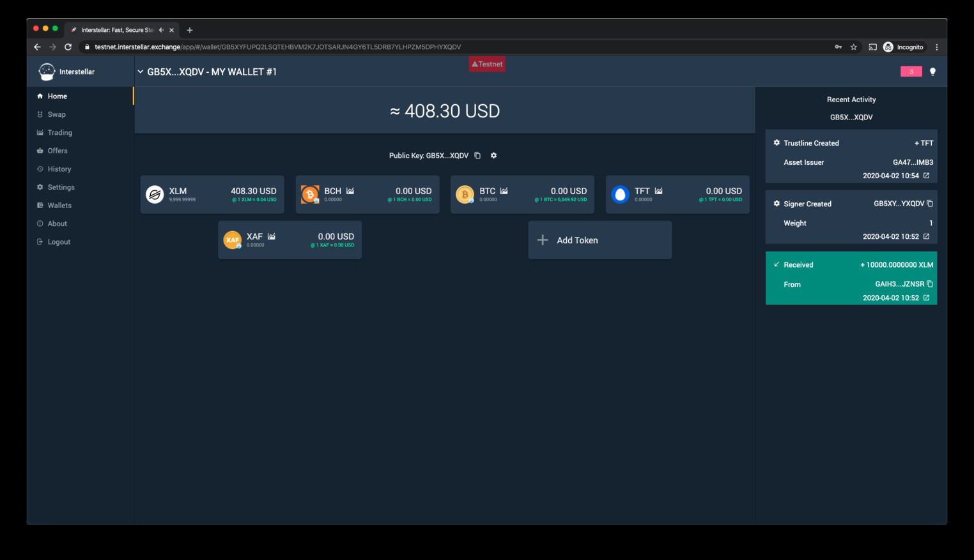Copy the GB5XY...YXQDV signer address
Viewport: 974px width, 560px height.
930,204
